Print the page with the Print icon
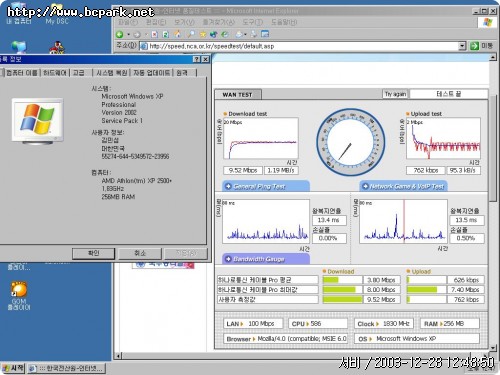500x375 pixels. point(254,34)
